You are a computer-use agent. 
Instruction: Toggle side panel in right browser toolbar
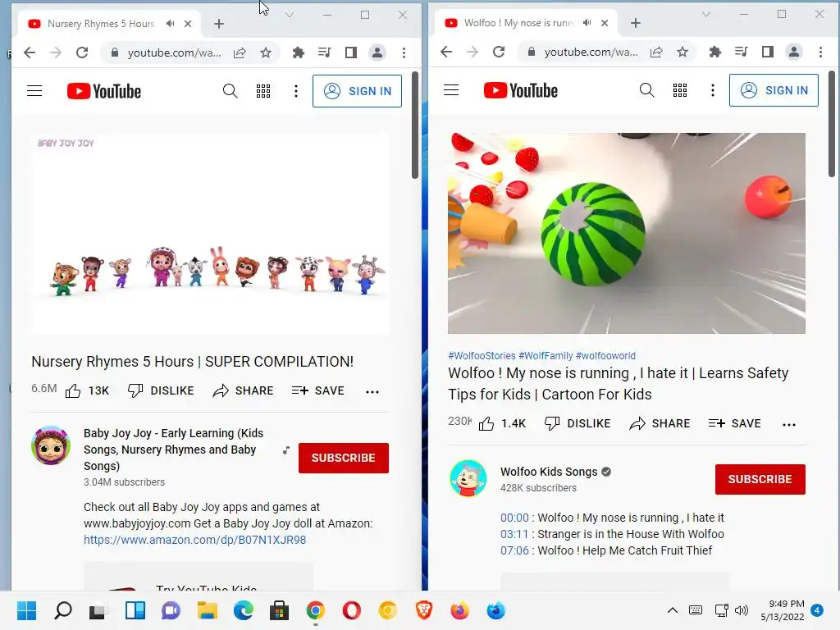768,52
